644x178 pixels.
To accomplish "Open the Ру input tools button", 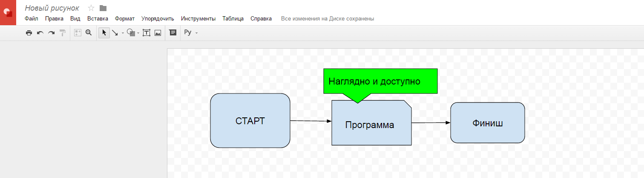I will pos(188,32).
